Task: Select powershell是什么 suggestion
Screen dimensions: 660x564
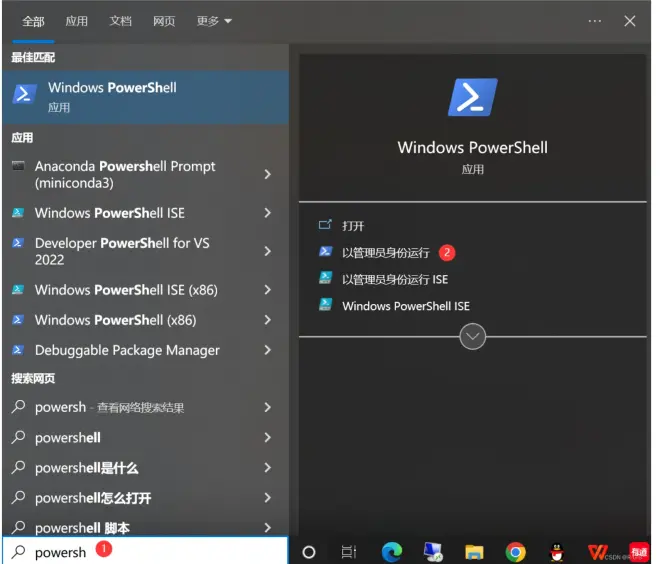Action: pos(145,468)
